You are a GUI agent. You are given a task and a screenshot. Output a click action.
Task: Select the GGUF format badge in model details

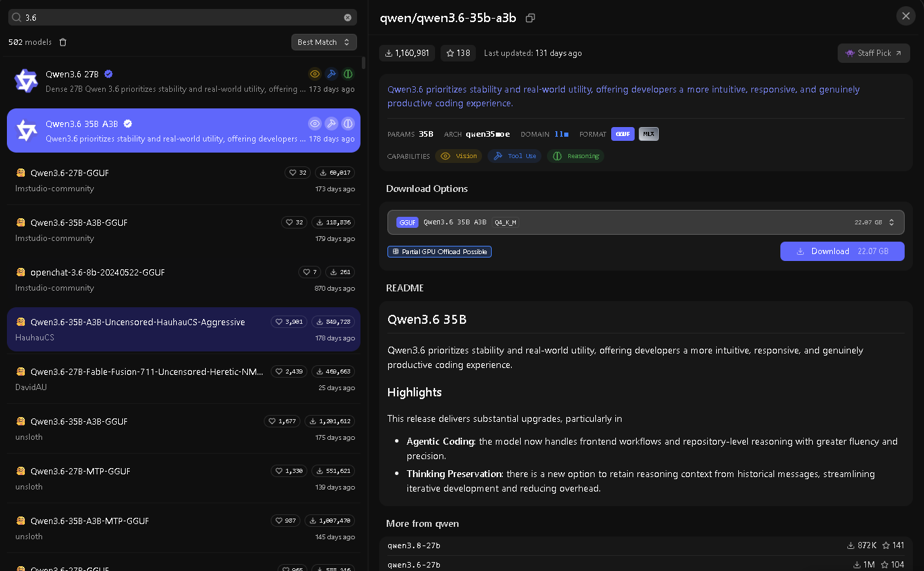click(623, 134)
